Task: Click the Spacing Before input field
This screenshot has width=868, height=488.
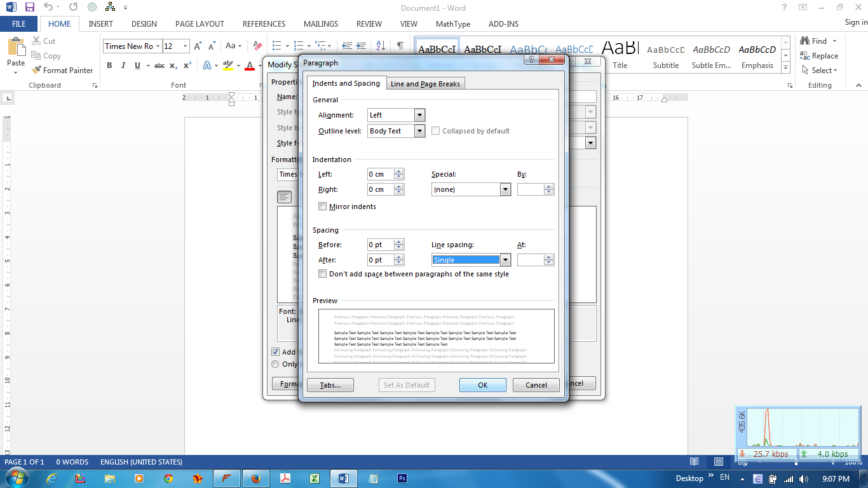Action: (381, 245)
